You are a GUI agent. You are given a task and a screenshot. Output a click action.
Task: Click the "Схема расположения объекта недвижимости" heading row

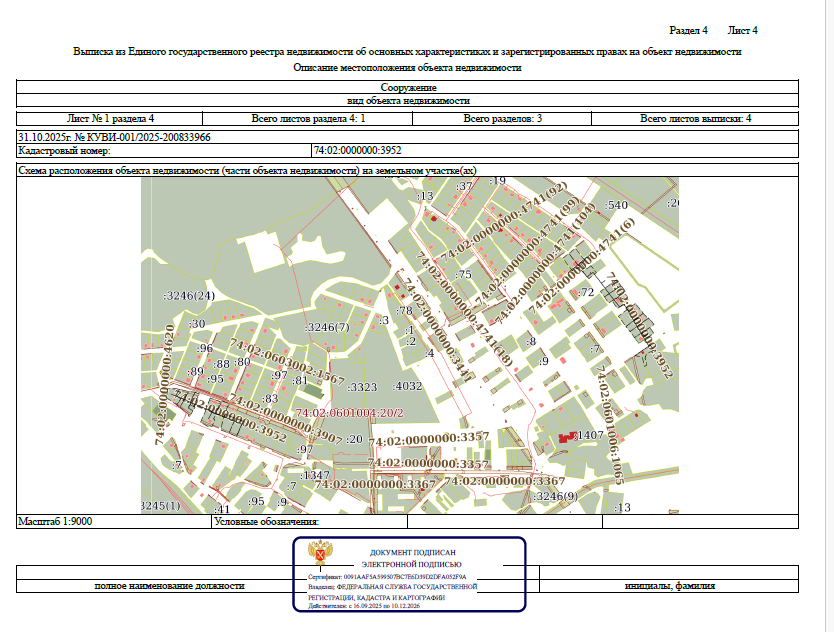pyautogui.click(x=407, y=170)
